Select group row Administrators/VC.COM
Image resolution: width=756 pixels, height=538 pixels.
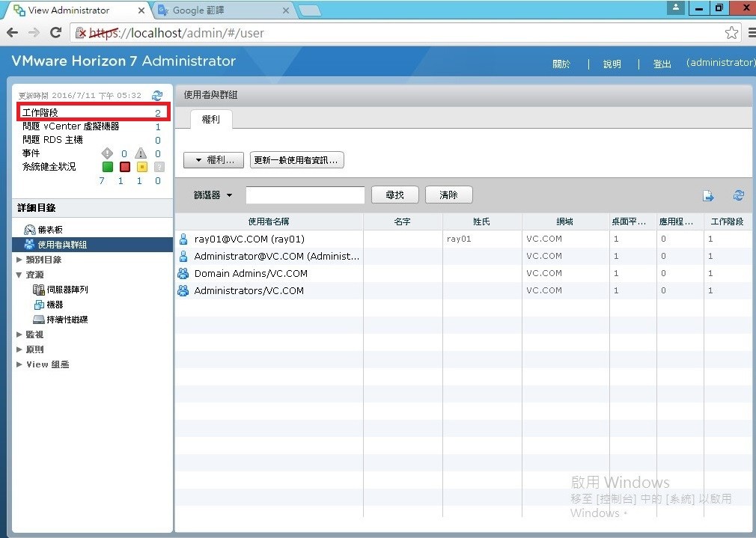coord(463,290)
